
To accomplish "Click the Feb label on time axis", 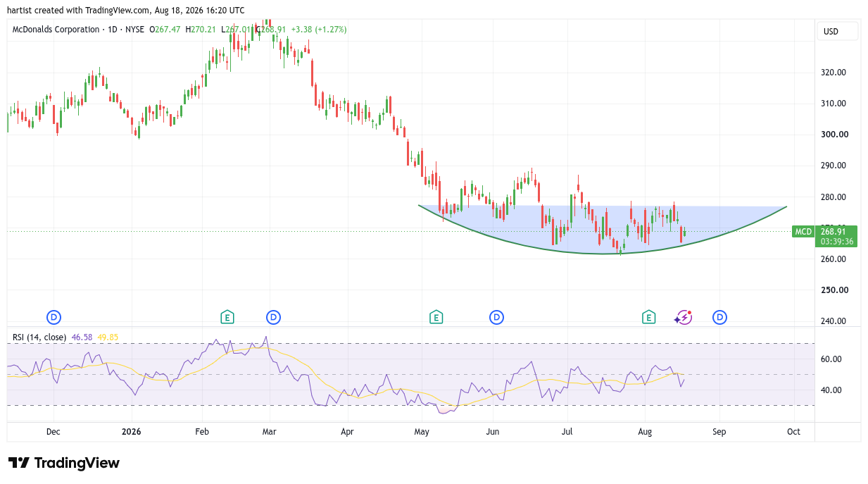I will (x=202, y=431).
